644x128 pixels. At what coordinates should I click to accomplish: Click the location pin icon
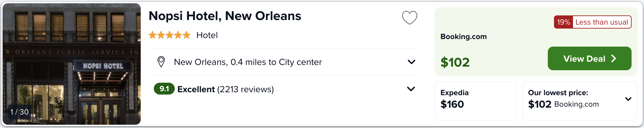click(161, 62)
